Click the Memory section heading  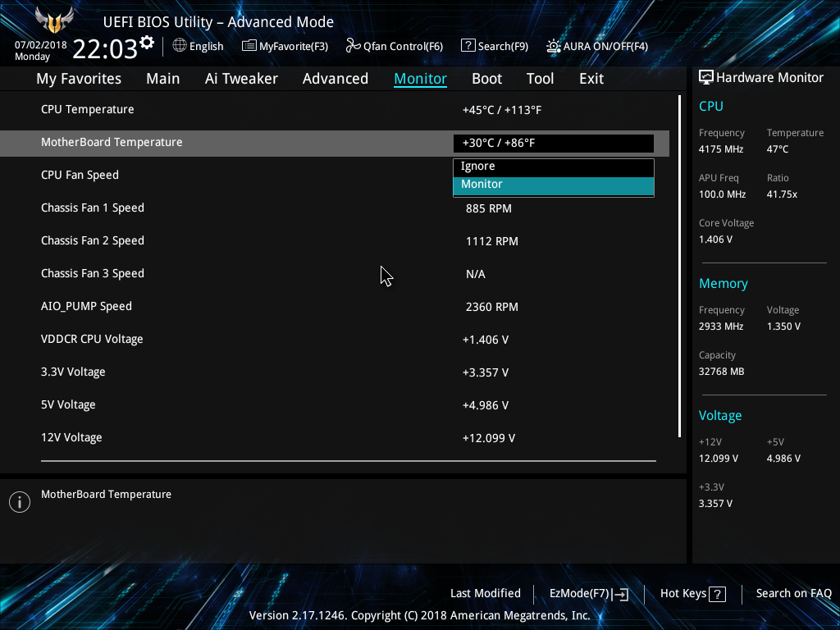(x=724, y=283)
